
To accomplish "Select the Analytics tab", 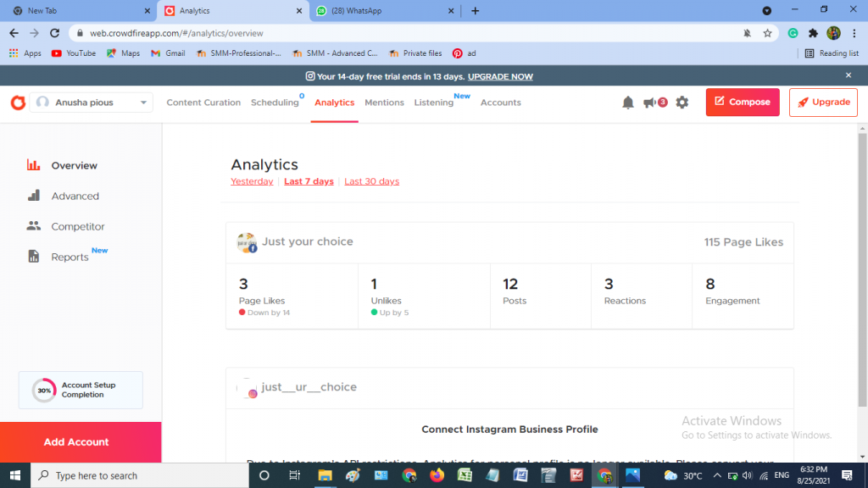I will coord(334,103).
